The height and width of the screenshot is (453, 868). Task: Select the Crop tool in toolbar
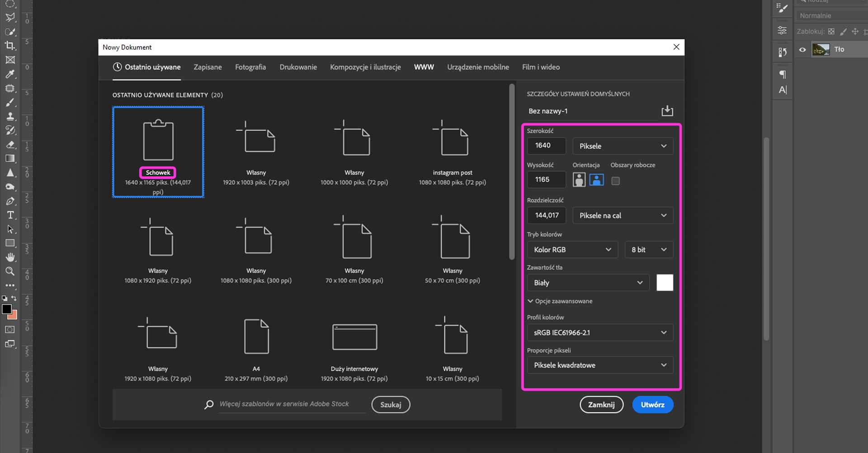pyautogui.click(x=10, y=46)
